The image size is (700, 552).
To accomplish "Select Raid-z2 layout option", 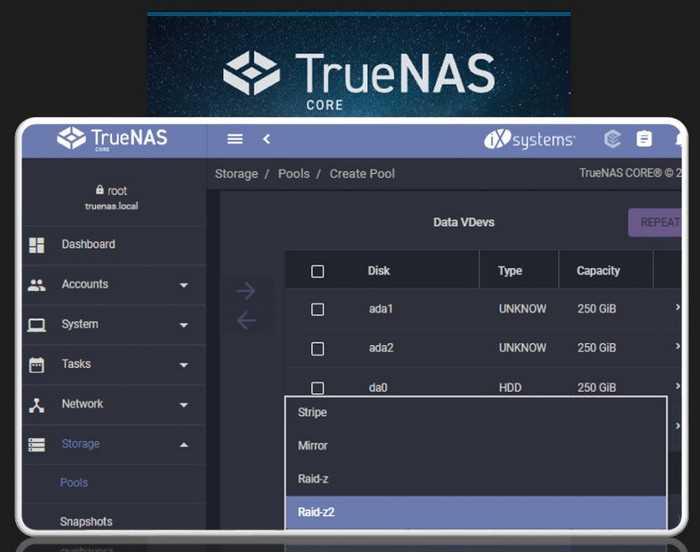I will [476, 512].
